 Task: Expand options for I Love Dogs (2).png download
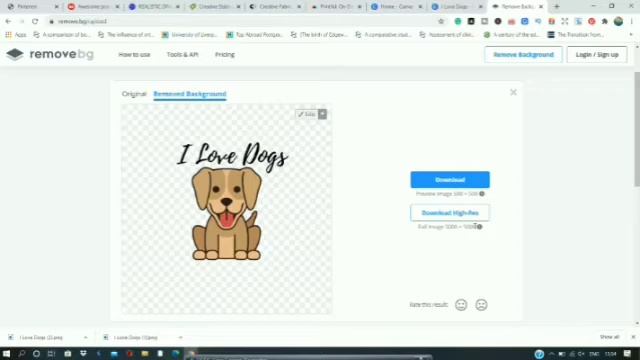click(x=85, y=338)
